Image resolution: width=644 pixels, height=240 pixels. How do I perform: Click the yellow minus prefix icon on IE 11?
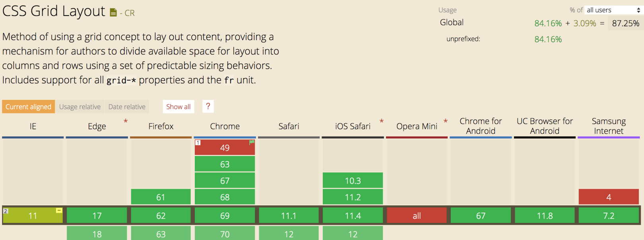[59, 210]
